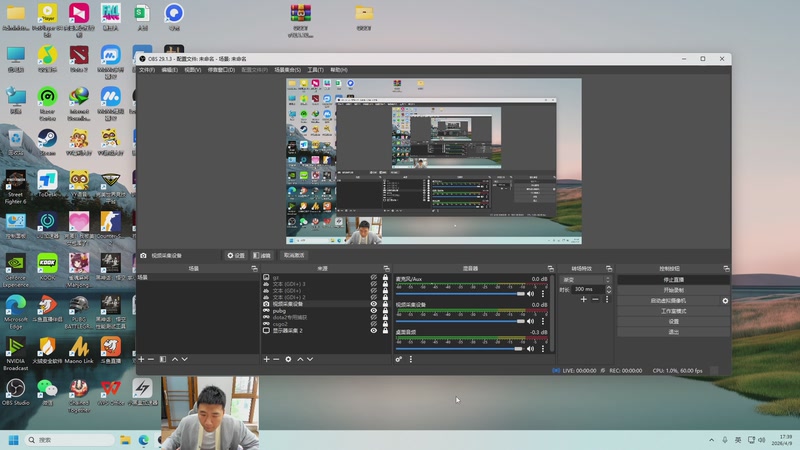Open ToDesk desktop shortcut
Image resolution: width=800 pixels, height=450 pixels.
tap(47, 184)
